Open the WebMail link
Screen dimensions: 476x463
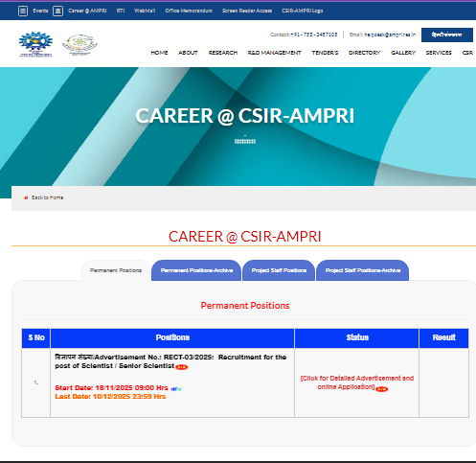click(145, 11)
